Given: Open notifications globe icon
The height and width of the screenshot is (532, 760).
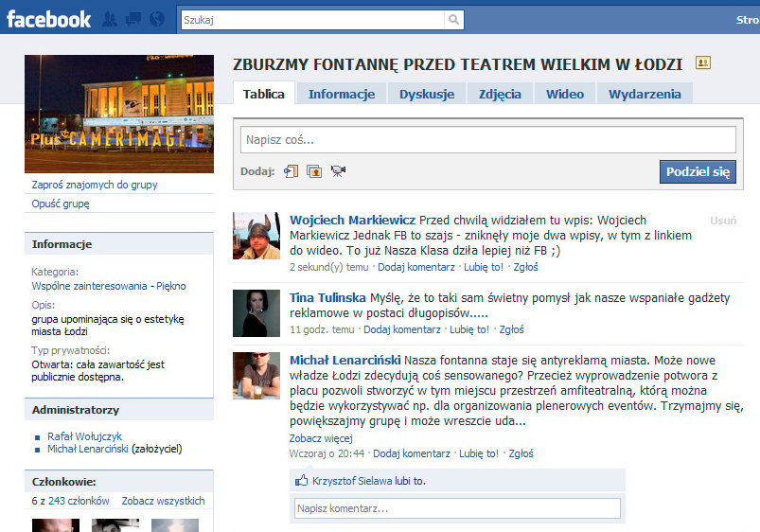Looking at the screenshot, I should pos(157,19).
